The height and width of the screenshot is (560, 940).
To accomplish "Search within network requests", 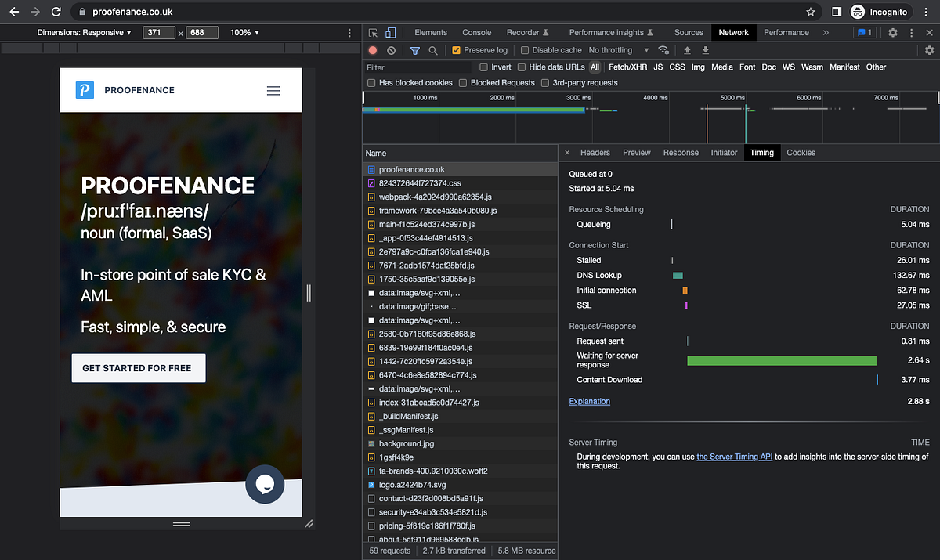I will (x=432, y=49).
